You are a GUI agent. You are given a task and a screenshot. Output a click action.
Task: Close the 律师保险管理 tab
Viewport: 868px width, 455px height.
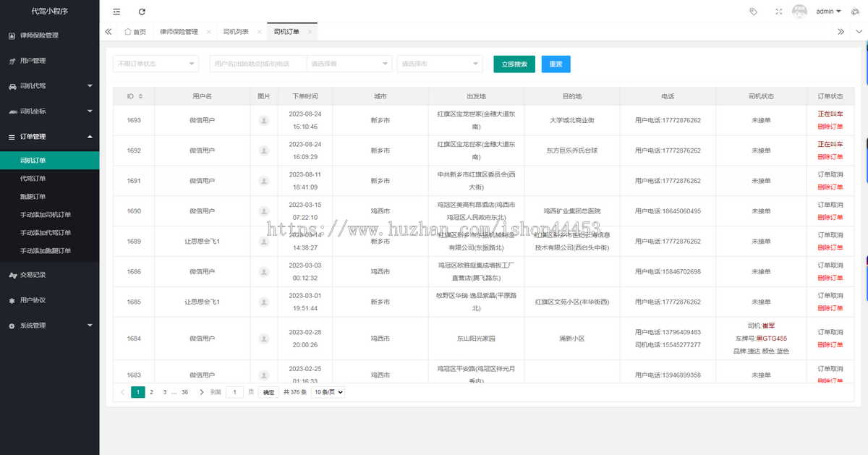208,32
